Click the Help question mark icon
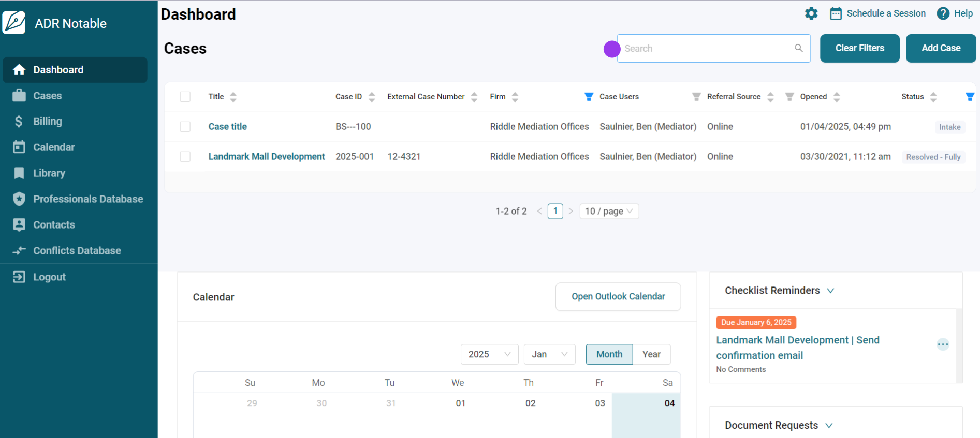 pos(943,13)
